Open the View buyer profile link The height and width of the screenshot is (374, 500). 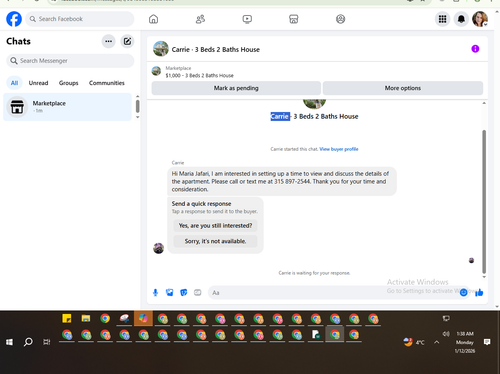point(339,149)
